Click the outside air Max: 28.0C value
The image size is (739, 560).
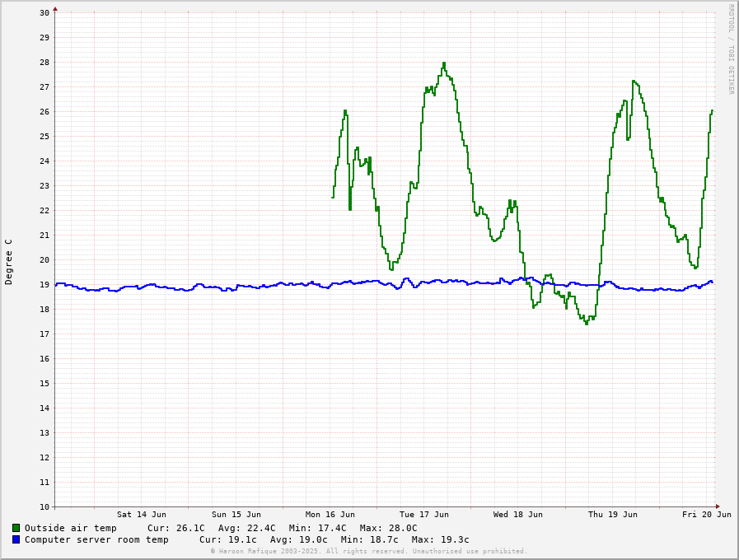coord(388,528)
